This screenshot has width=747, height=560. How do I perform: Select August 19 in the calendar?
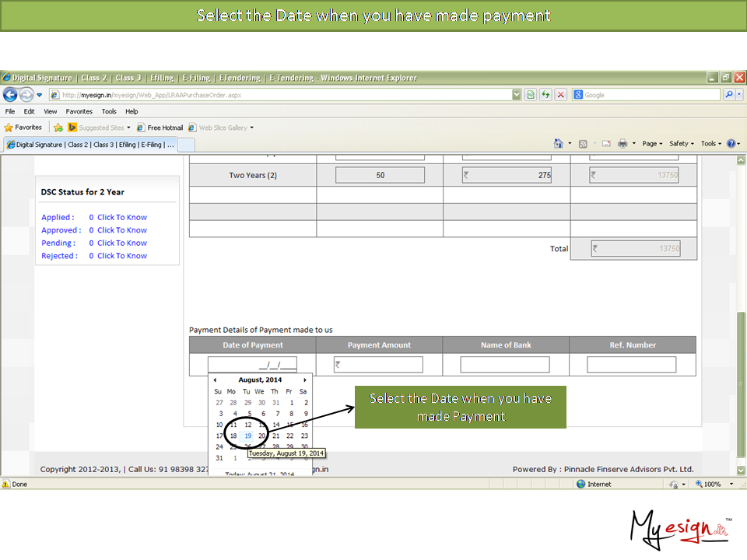pos(247,436)
